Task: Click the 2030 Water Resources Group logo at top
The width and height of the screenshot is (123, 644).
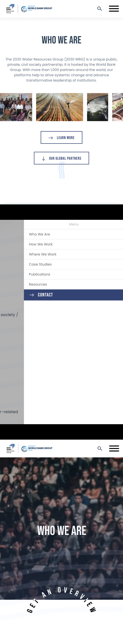Action: (x=10, y=9)
